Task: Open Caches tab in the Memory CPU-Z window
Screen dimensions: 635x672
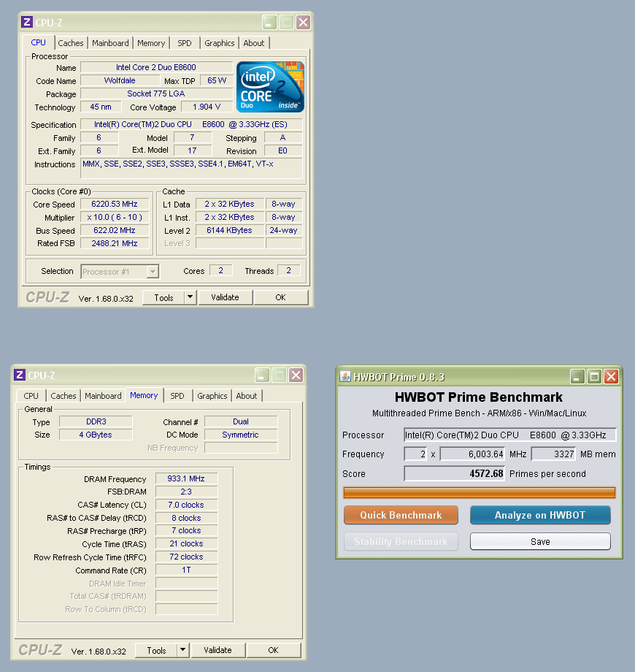Action: pyautogui.click(x=64, y=396)
